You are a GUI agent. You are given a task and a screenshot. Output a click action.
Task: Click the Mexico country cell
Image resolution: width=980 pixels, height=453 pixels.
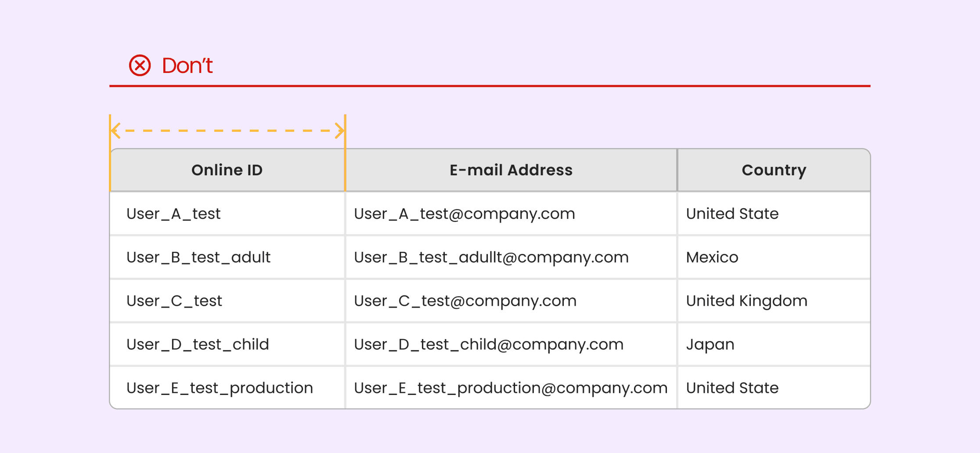[x=774, y=257]
